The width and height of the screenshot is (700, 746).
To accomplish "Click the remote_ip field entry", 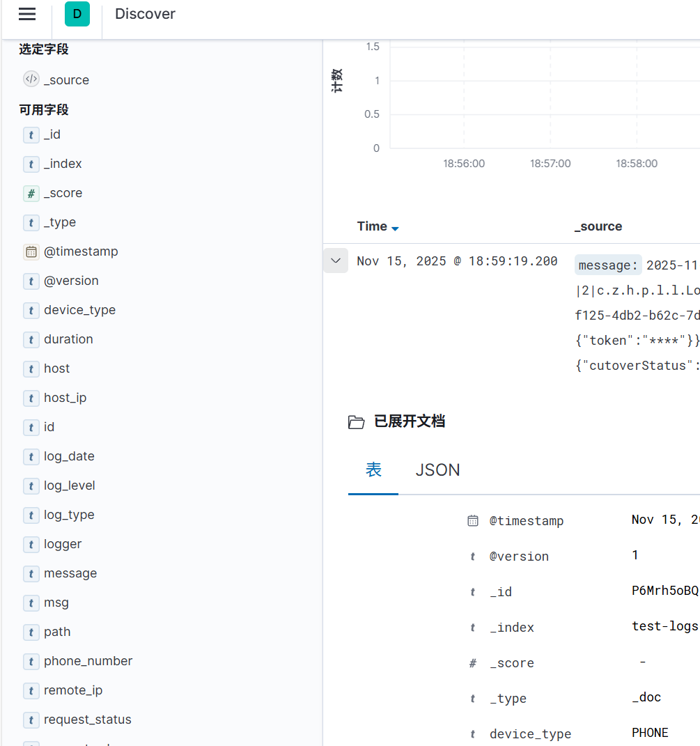I will click(73, 690).
